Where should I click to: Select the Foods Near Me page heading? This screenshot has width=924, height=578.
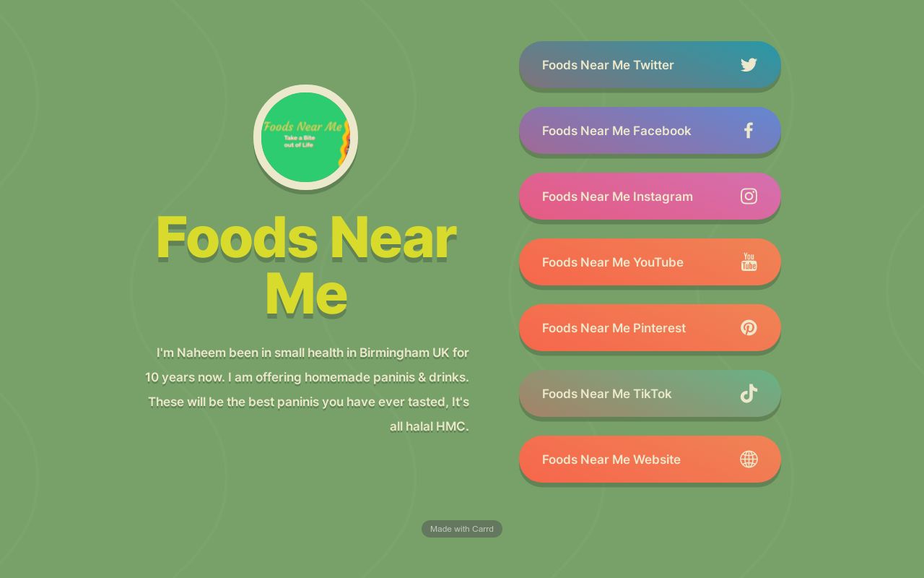pos(305,264)
